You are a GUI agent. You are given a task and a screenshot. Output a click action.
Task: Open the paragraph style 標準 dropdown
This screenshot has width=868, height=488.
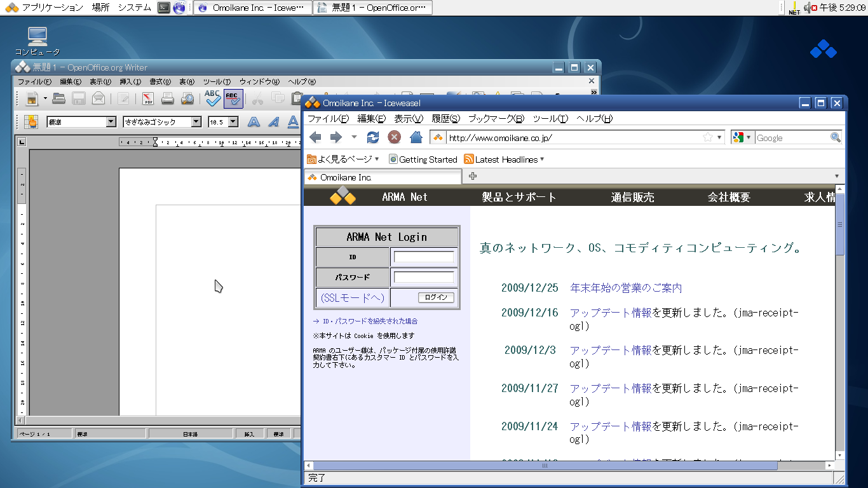pyautogui.click(x=111, y=122)
